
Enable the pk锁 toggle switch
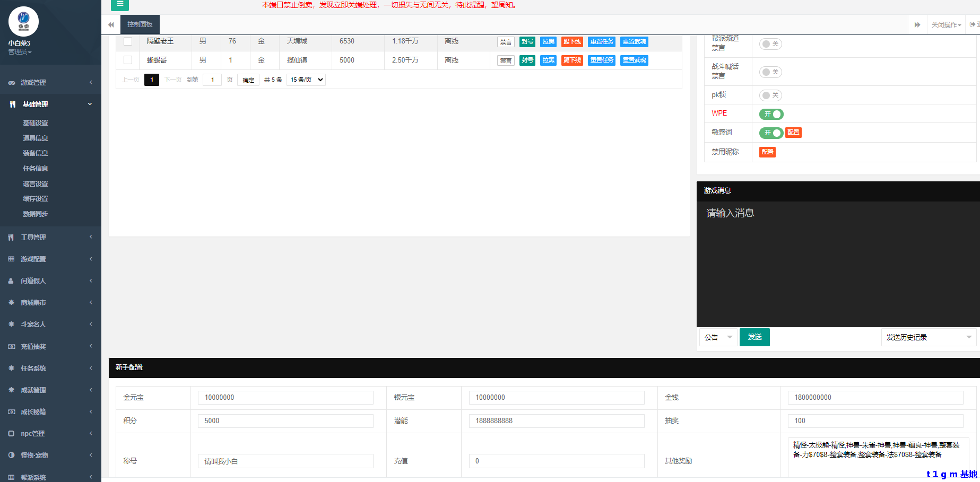770,95
